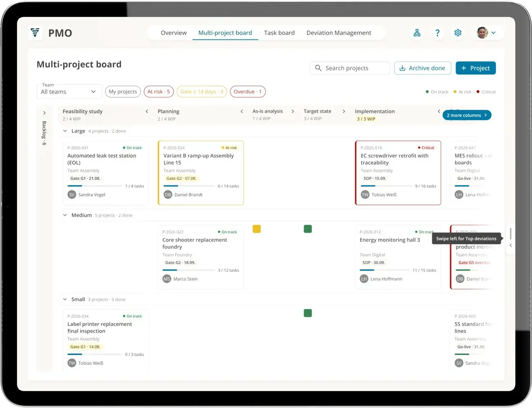
Task: Toggle the Gate ≤ 14 days · 3 filter
Action: (202, 92)
